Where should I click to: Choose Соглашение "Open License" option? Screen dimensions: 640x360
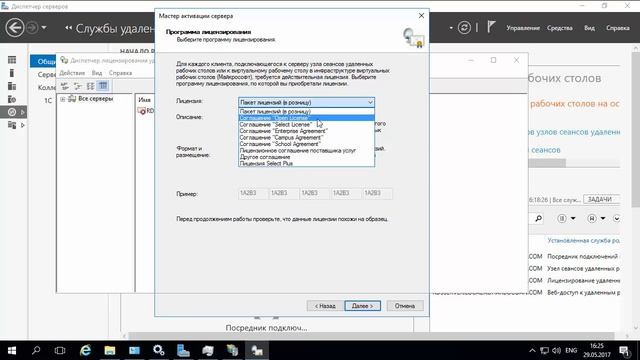307,118
